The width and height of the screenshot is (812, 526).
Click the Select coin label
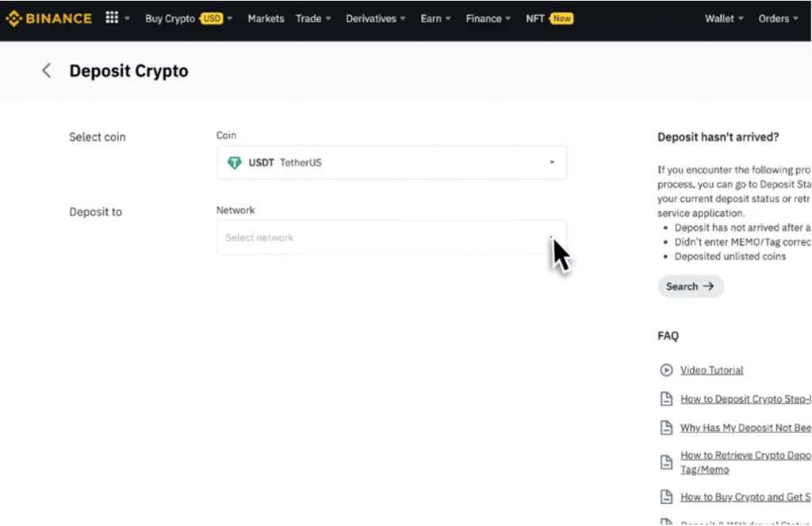click(x=98, y=137)
